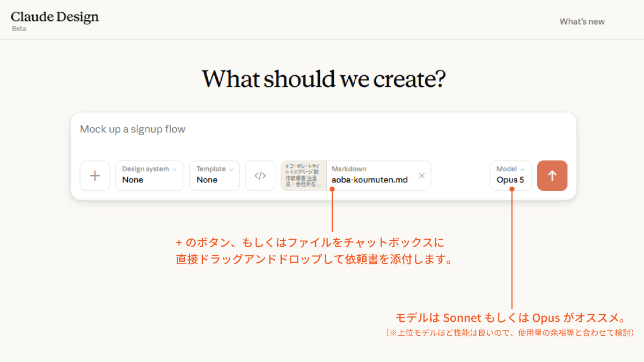Click the What should we create? heading
The width and height of the screenshot is (644, 362).
(x=324, y=79)
